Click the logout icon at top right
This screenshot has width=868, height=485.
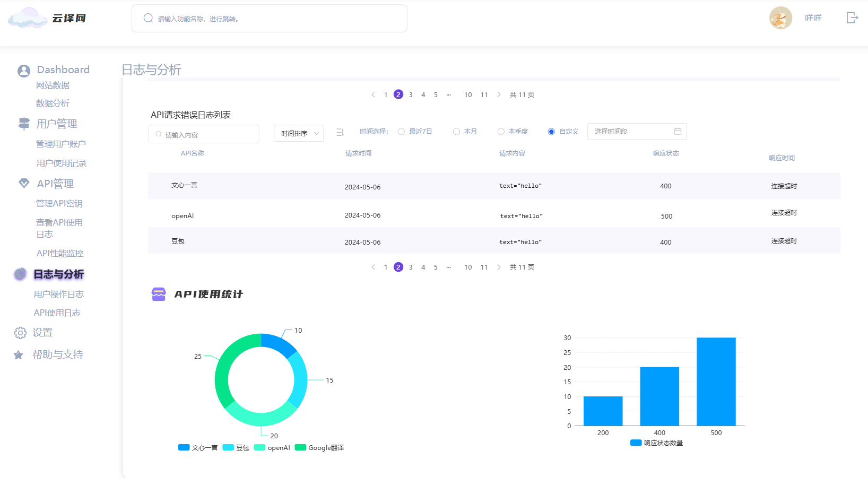click(852, 18)
